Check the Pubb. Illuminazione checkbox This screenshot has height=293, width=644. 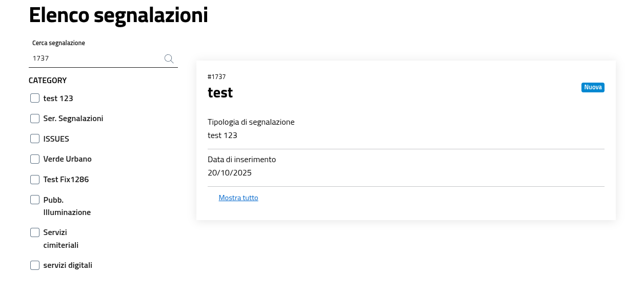35,200
